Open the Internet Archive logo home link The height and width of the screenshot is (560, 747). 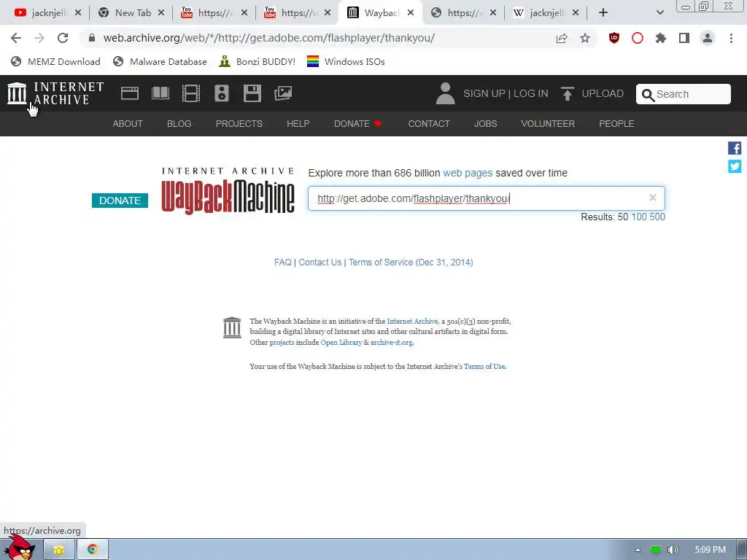pyautogui.click(x=55, y=93)
